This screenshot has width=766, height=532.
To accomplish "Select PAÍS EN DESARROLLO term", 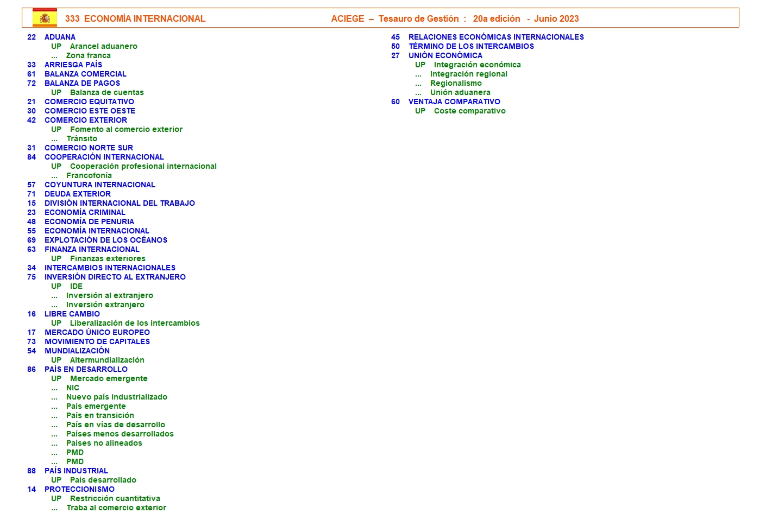I will pyautogui.click(x=86, y=369).
